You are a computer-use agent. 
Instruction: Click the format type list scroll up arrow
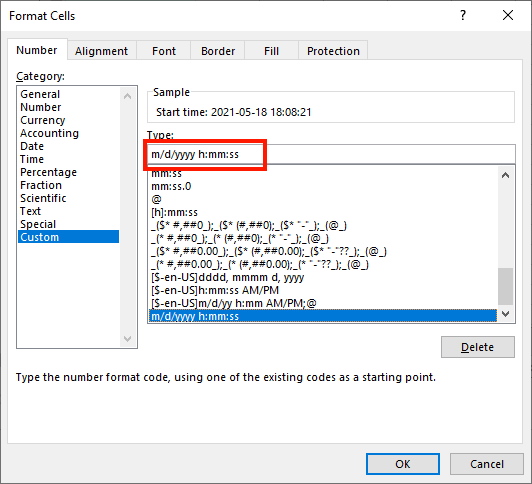tap(506, 175)
